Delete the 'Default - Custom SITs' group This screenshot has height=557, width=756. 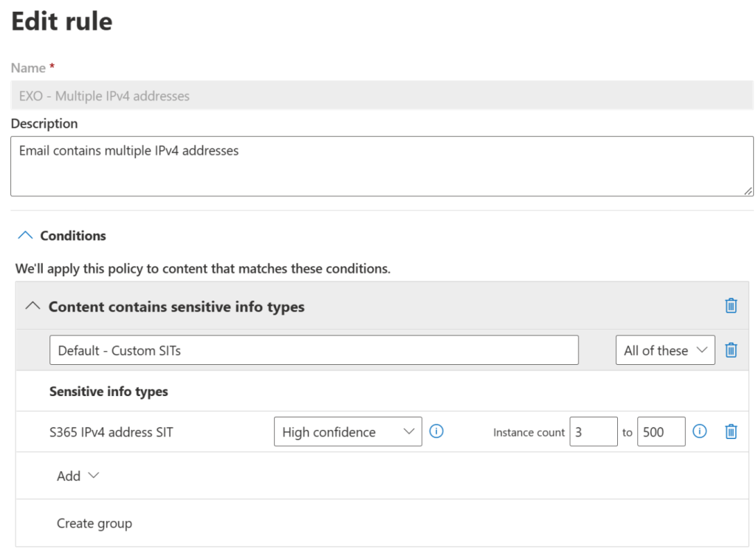pos(731,350)
